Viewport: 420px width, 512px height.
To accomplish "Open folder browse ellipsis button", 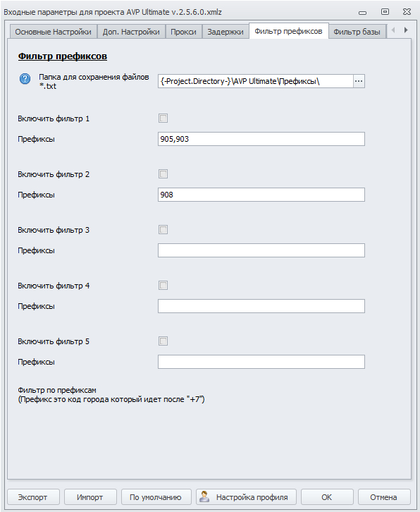I will click(x=359, y=81).
